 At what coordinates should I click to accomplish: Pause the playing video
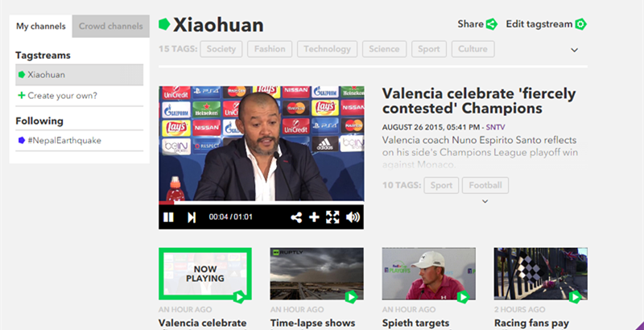168,217
